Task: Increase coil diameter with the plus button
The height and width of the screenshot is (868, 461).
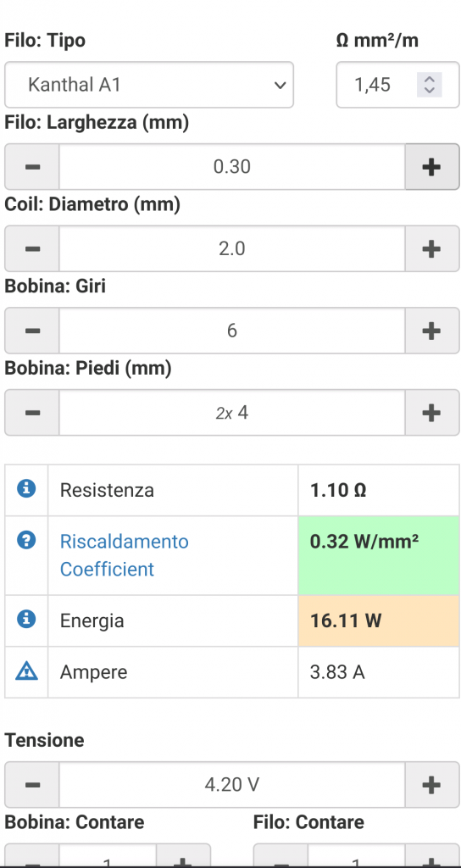Action: tap(431, 248)
